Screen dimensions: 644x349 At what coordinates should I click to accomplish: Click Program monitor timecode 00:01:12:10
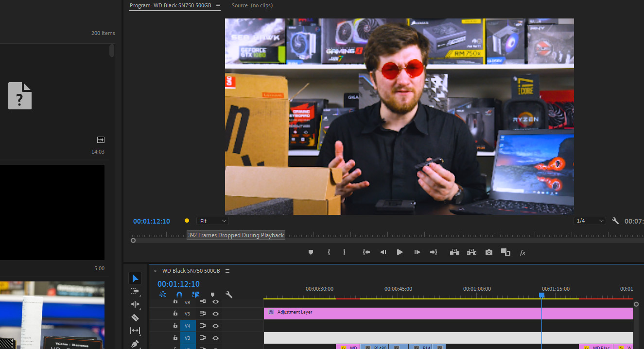(x=152, y=221)
